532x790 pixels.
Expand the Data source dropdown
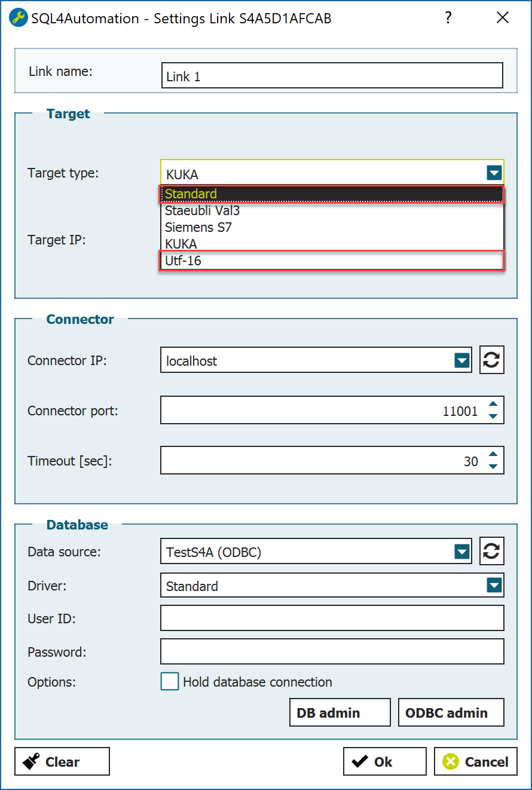(x=461, y=551)
